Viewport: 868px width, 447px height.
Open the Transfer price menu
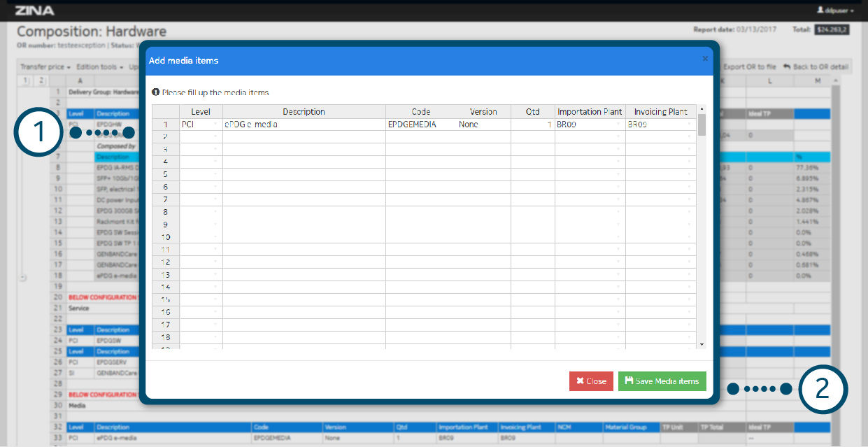(x=45, y=67)
